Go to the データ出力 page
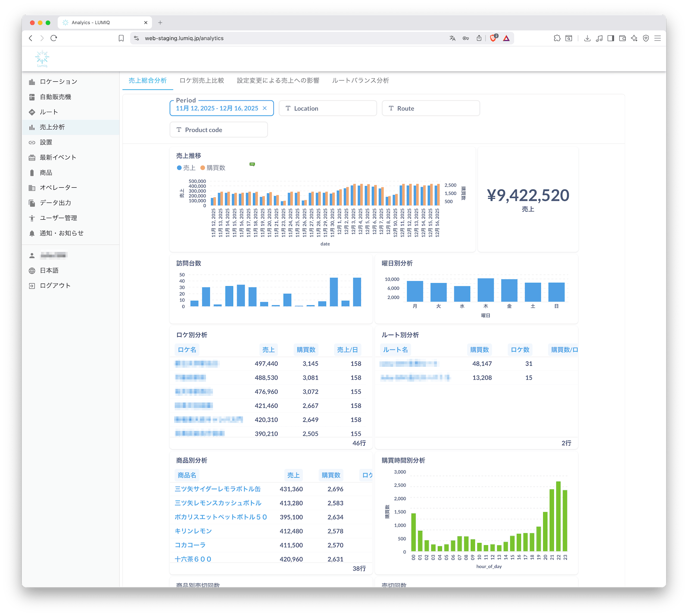This screenshot has width=688, height=616. (x=55, y=203)
